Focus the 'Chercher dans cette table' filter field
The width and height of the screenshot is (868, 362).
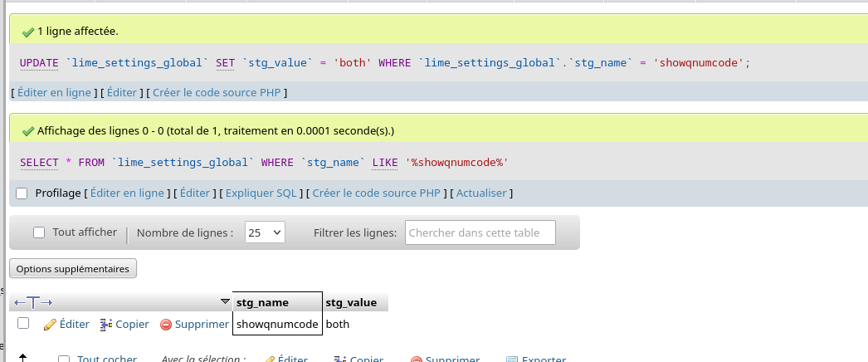pyautogui.click(x=480, y=233)
